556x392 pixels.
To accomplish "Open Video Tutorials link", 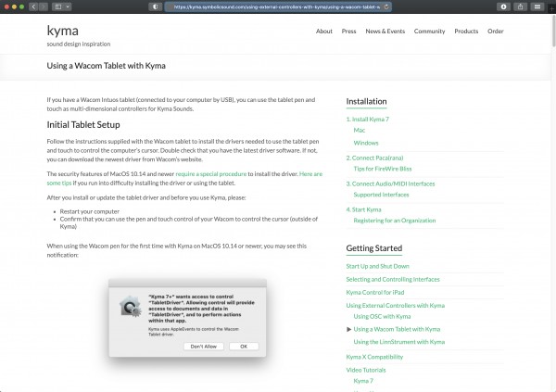I will 366,370.
